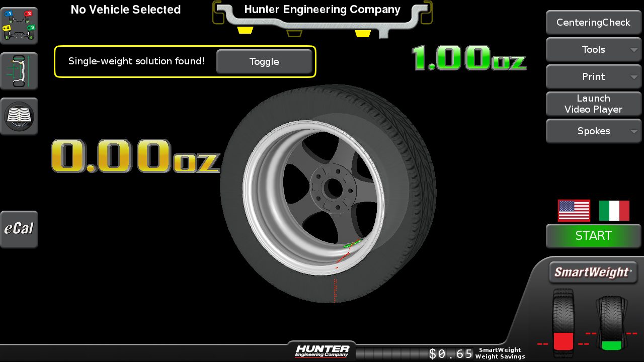Click the No Vehicle Selected label
This screenshot has height=362, width=644.
click(126, 10)
